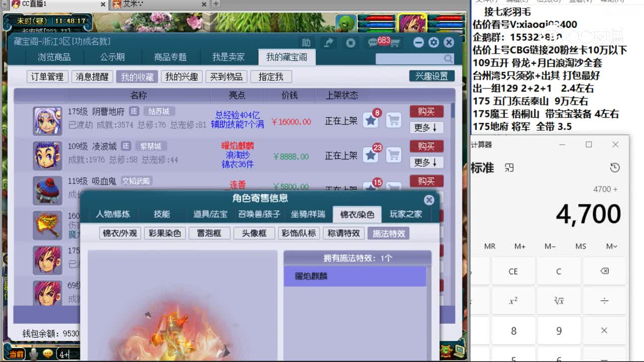Click the share arrow icon in title bar
Screen dimensions: 644x362
click(329, 43)
